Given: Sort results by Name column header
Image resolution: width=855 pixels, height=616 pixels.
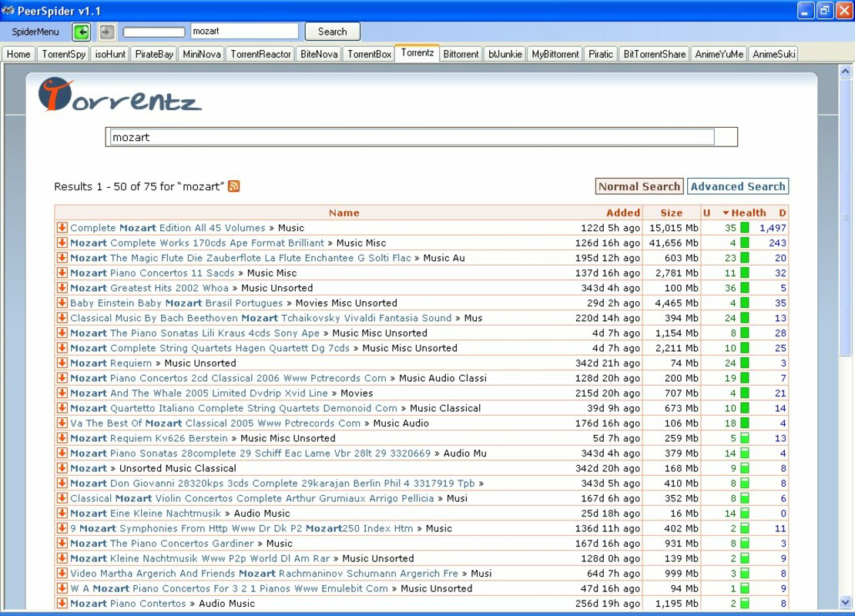Looking at the screenshot, I should (344, 213).
